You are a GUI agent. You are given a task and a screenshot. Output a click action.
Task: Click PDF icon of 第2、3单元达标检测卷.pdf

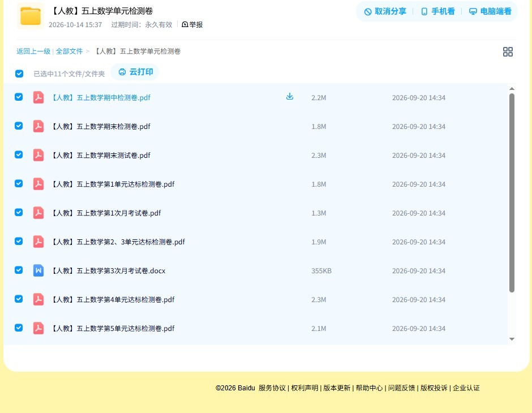(x=38, y=242)
